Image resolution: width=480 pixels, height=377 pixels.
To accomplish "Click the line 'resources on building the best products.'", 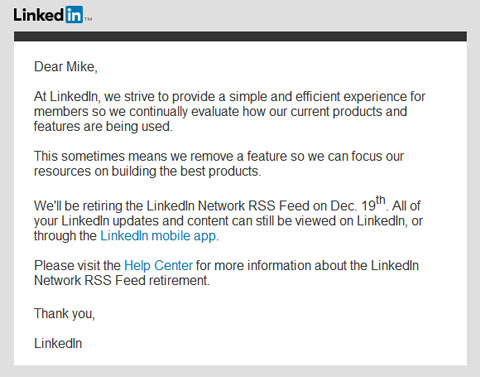I will click(x=147, y=171).
